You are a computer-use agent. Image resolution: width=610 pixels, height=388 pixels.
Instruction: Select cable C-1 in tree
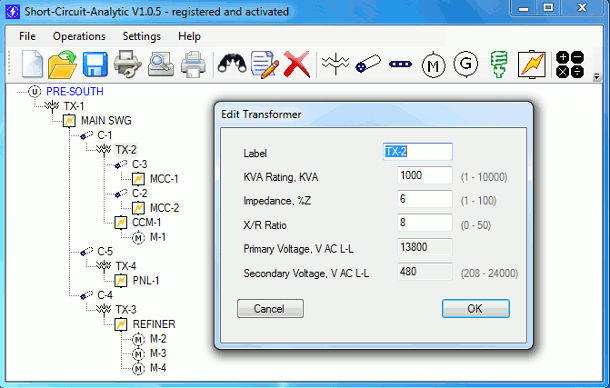tap(105, 135)
